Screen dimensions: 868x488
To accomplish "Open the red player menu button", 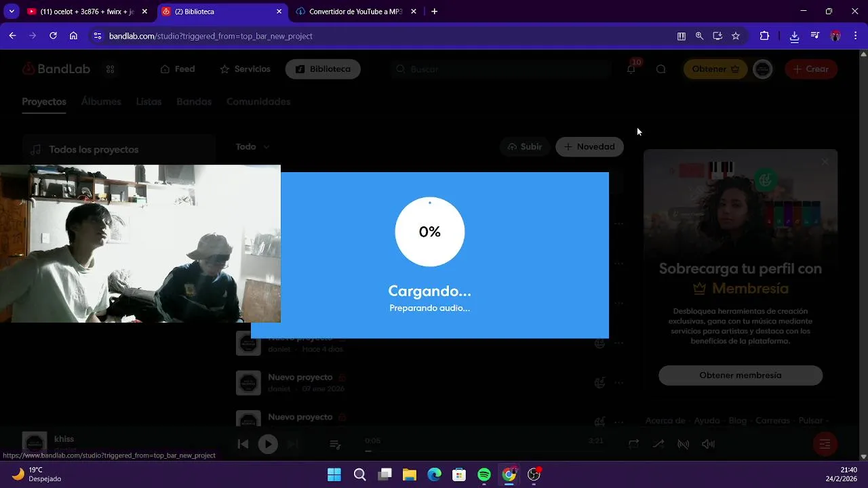I will click(825, 444).
